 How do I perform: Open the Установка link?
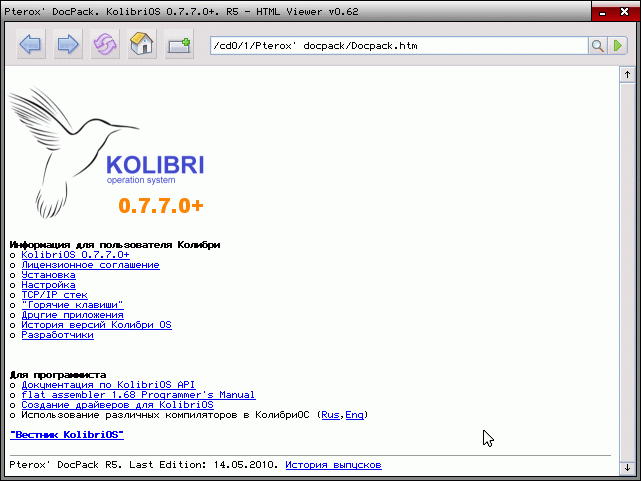49,275
